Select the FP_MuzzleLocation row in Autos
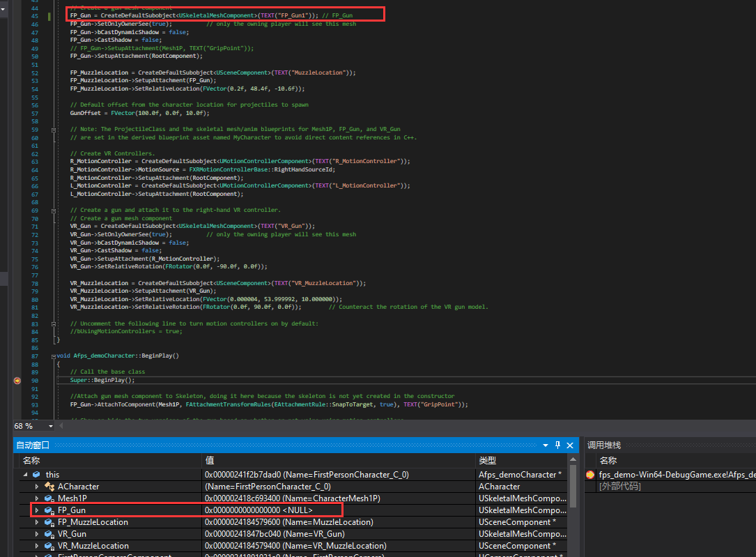The width and height of the screenshot is (756, 557). click(93, 522)
